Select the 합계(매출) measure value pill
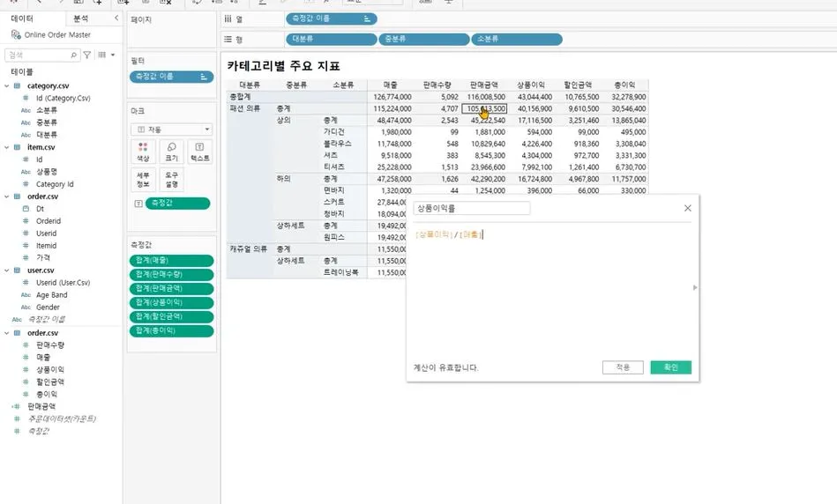 171,260
